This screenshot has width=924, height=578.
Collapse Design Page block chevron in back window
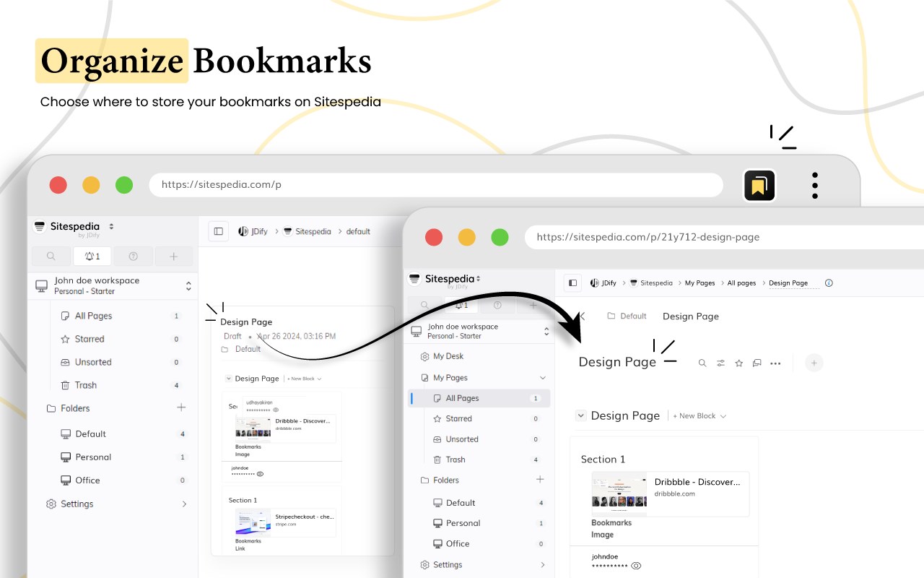(x=229, y=378)
